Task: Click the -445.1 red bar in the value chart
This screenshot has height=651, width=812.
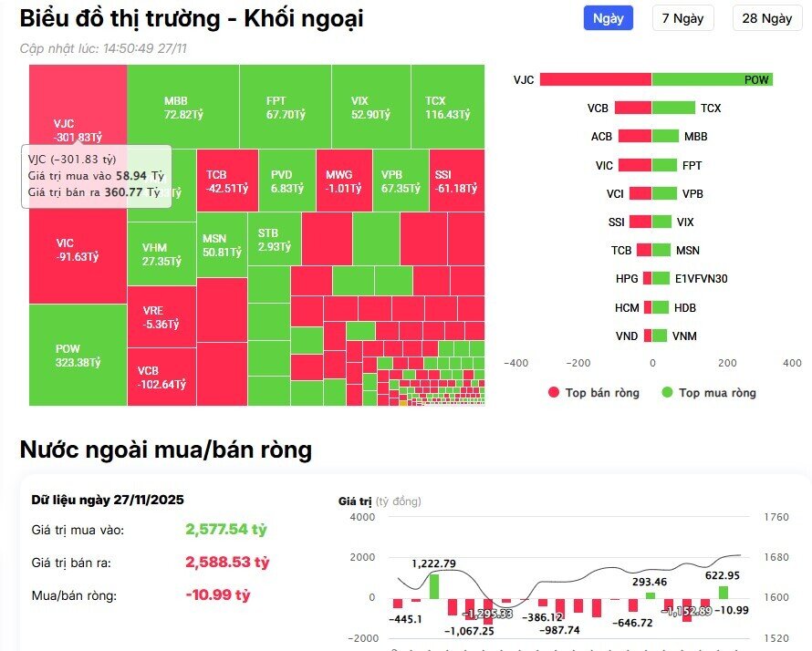Action: [396, 604]
